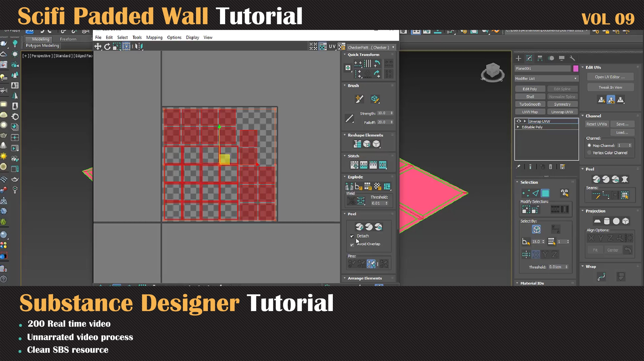This screenshot has height=361, width=644.
Task: Click the pink object color swatch
Action: tap(576, 68)
